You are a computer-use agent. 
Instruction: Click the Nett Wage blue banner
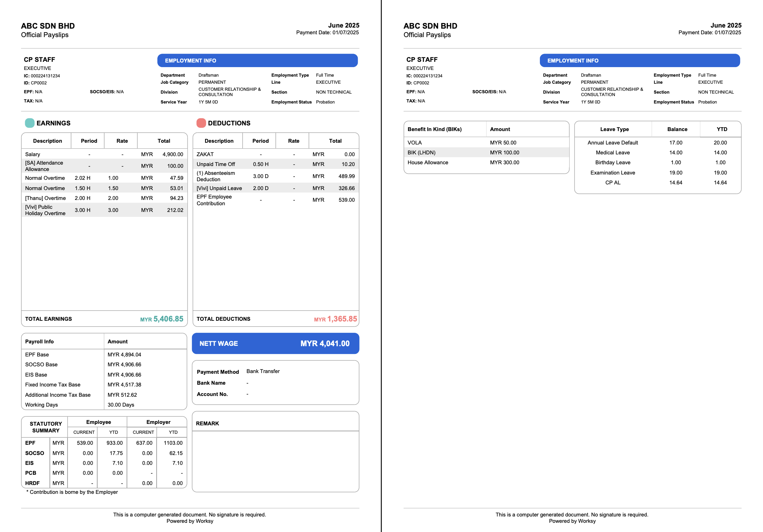(x=275, y=343)
